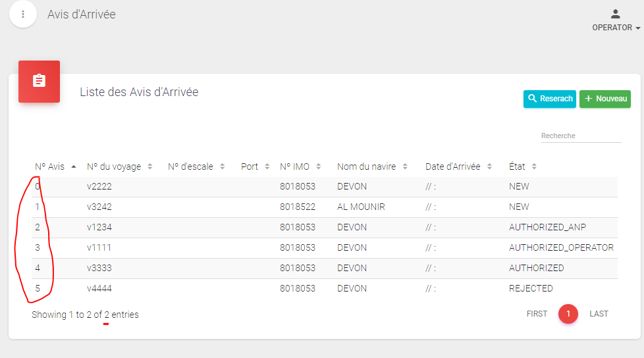Click the Showing entries info text
The width and height of the screenshot is (644, 358).
(x=85, y=315)
